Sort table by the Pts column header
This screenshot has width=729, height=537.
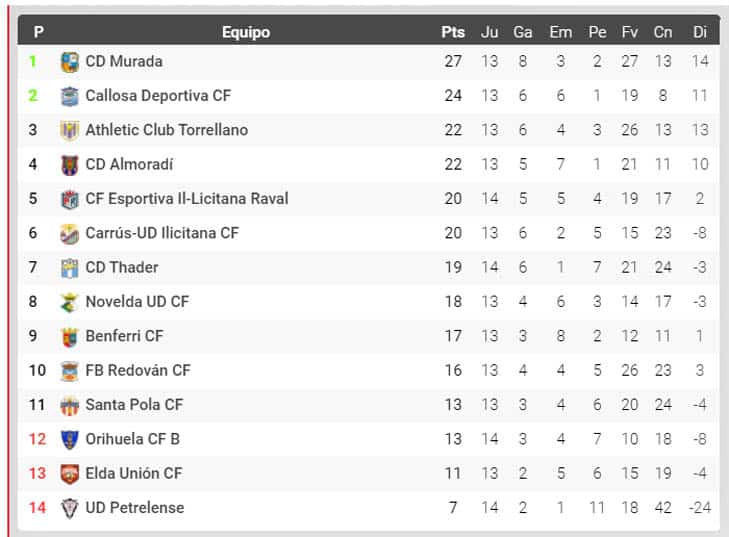pos(453,32)
